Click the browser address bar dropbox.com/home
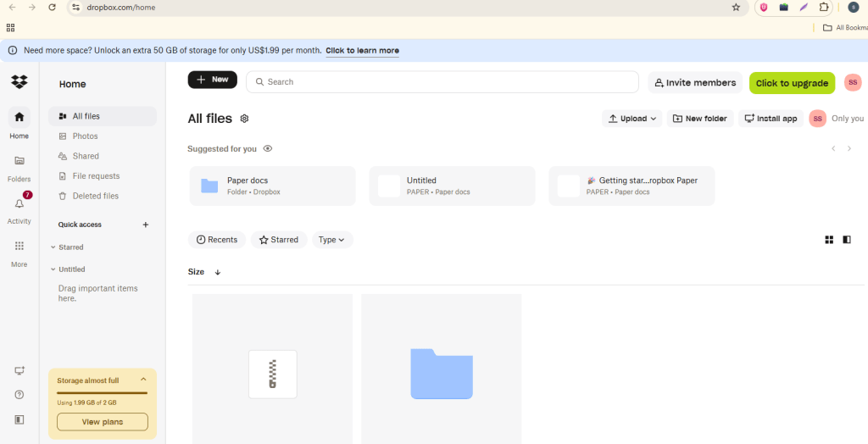The width and height of the screenshot is (868, 444). 409,7
